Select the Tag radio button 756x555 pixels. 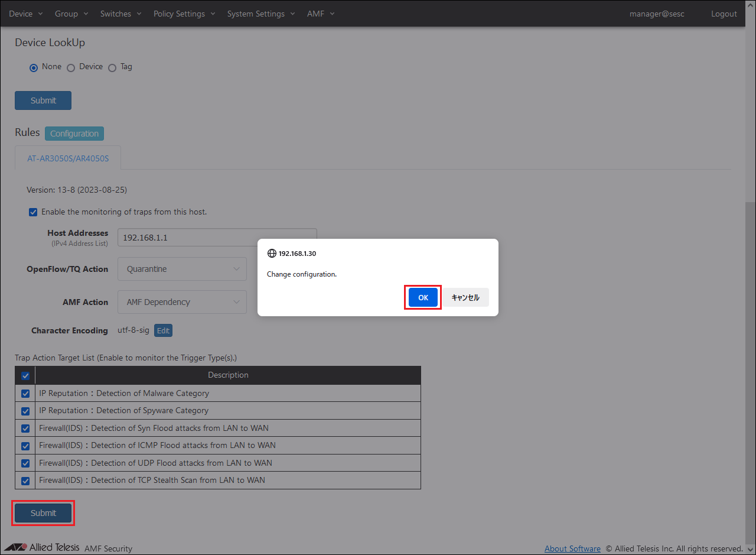(x=112, y=67)
